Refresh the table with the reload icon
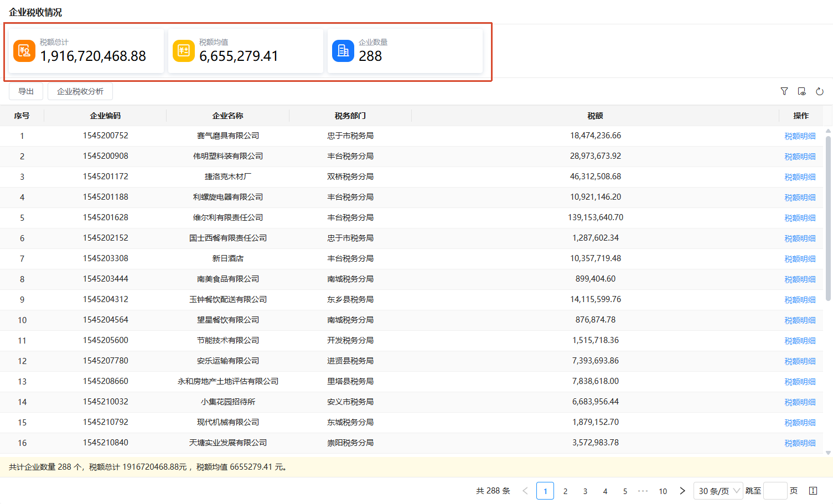This screenshot has height=504, width=833. point(820,91)
